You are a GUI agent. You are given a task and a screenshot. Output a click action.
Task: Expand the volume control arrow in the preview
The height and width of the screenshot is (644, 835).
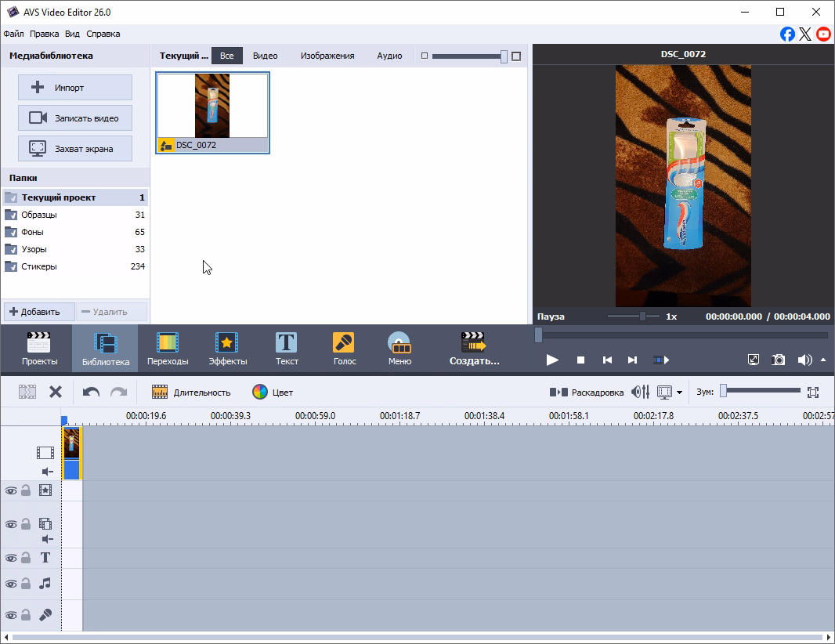tap(823, 360)
